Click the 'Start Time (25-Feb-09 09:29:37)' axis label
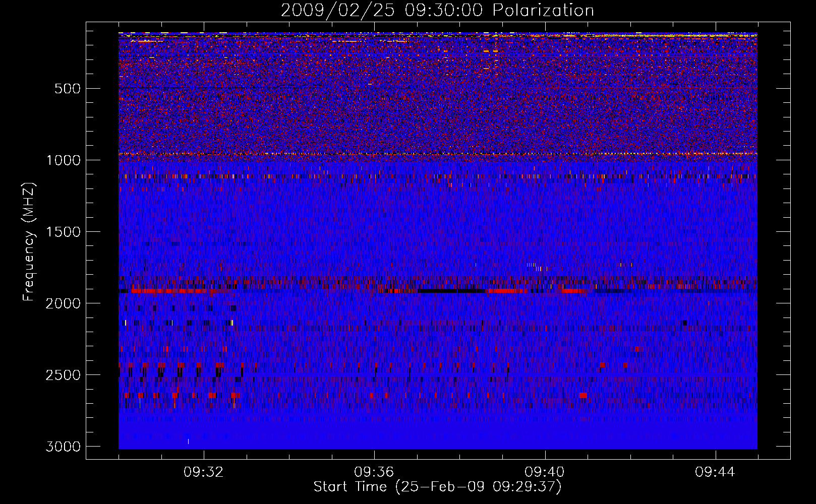Image resolution: width=816 pixels, height=504 pixels. (437, 487)
